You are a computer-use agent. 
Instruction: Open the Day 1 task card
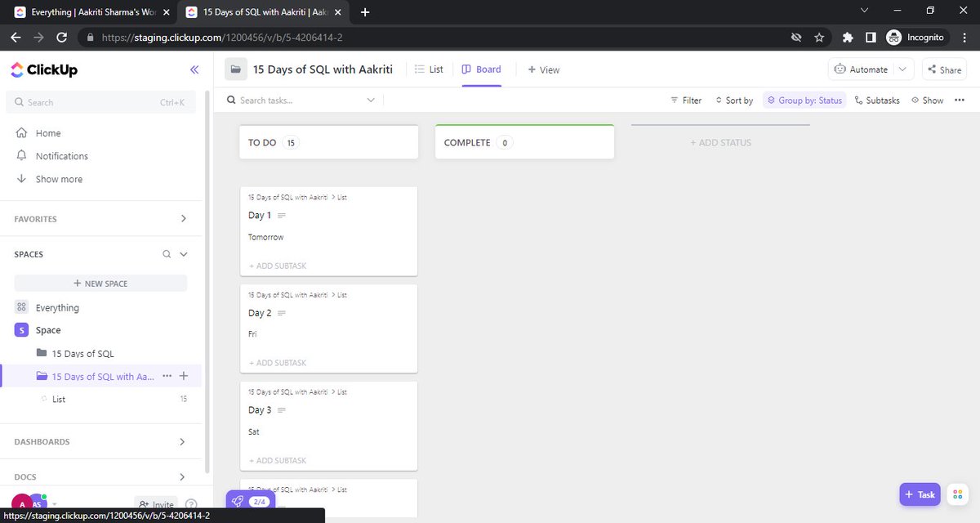click(328, 231)
